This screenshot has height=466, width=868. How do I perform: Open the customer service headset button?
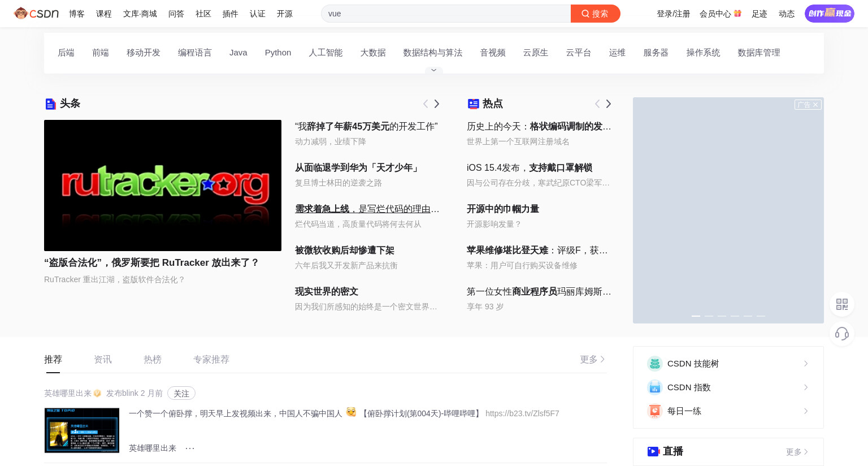pos(842,334)
